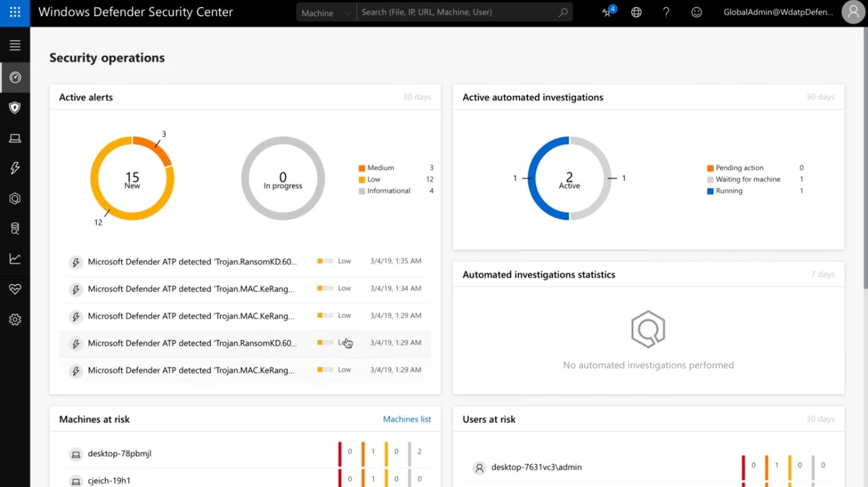Open the Settings gear in sidebar
This screenshot has width=868, height=487.
(x=15, y=319)
